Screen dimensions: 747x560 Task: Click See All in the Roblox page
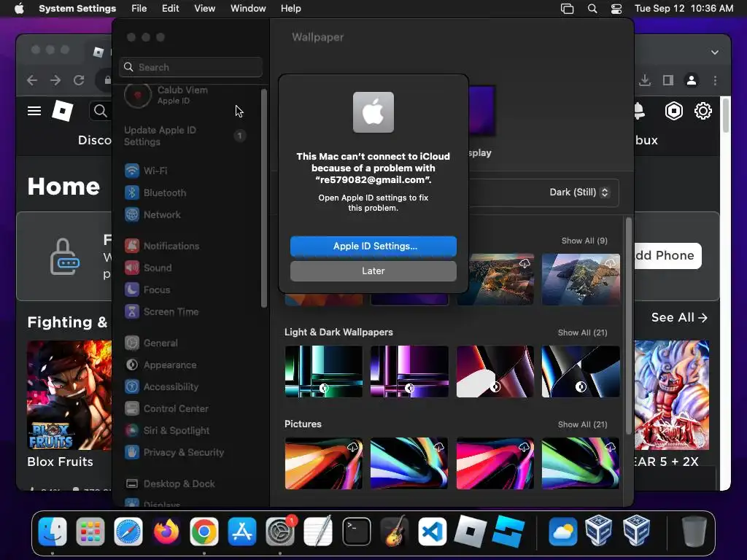coord(679,318)
